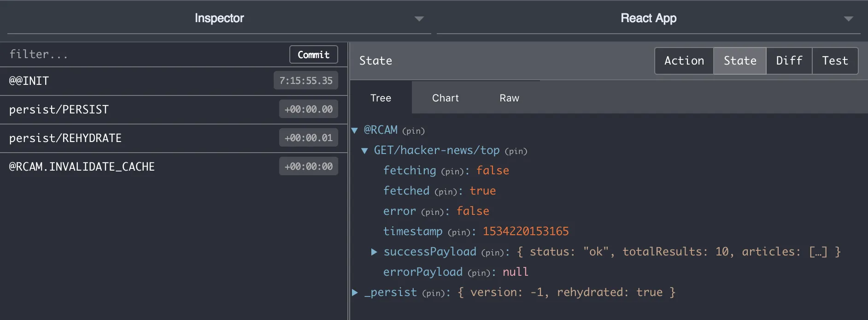
Task: Click the fetching key label
Action: point(410,171)
